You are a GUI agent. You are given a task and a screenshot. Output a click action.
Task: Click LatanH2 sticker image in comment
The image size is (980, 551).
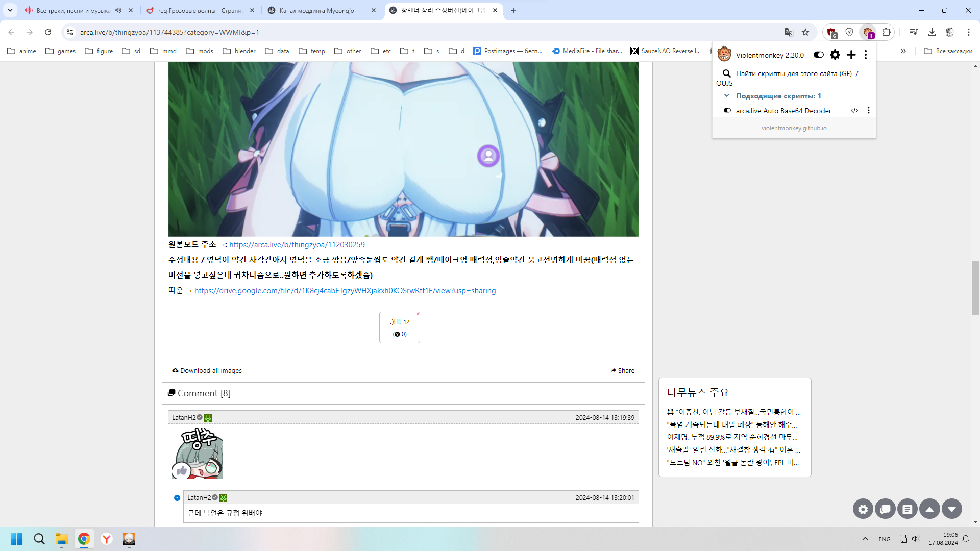198,453
